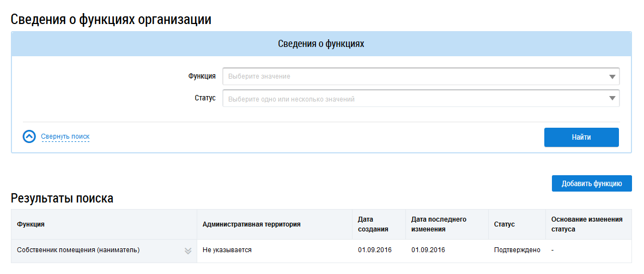The width and height of the screenshot is (644, 274).
Task: Click the 'Сведения о функциях' panel header
Action: [321, 44]
